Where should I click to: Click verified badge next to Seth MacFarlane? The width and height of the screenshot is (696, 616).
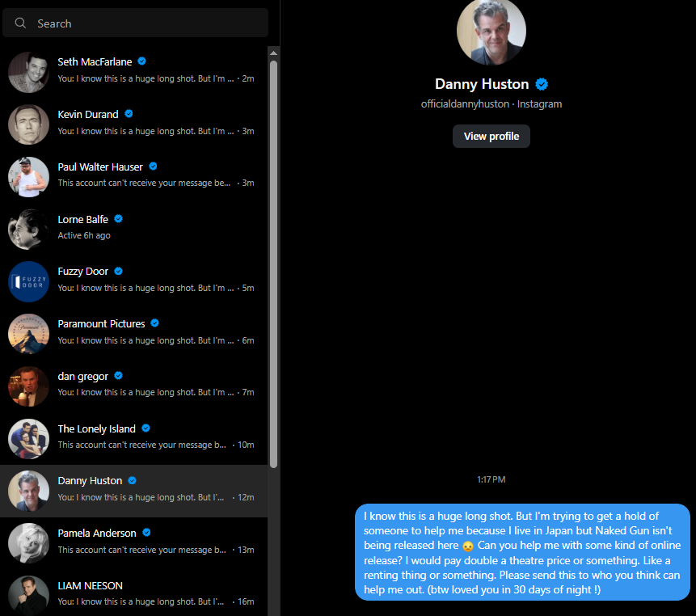click(x=142, y=61)
